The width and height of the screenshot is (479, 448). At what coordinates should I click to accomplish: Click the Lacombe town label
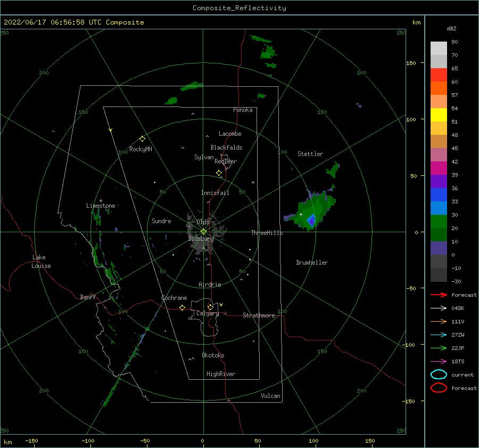(x=230, y=134)
